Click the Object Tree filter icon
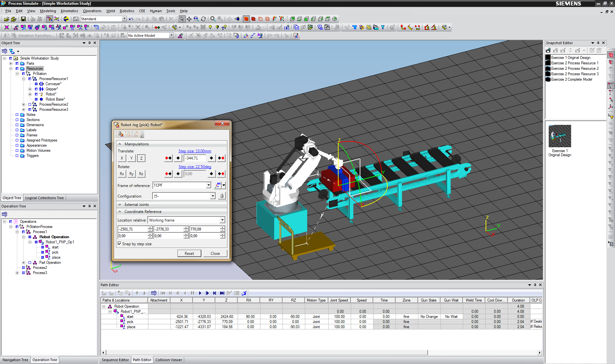Image resolution: width=615 pixels, height=364 pixels. pyautogui.click(x=12, y=51)
